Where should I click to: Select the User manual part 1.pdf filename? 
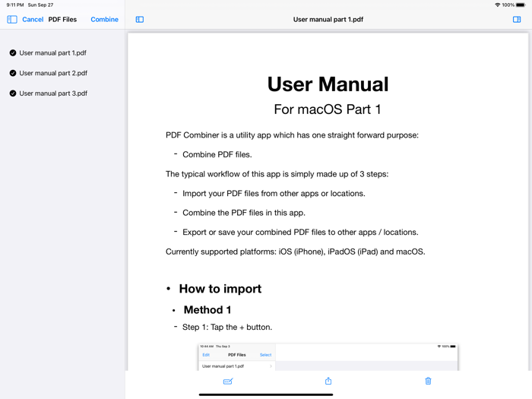click(52, 53)
